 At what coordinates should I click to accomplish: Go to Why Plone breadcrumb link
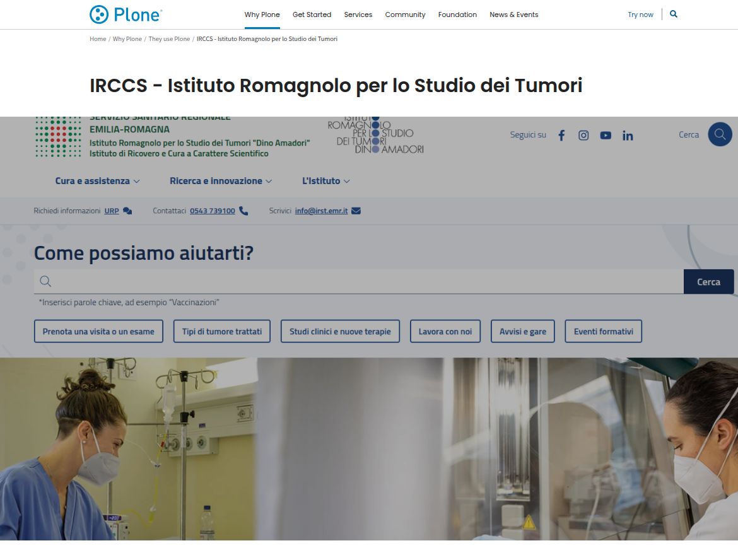tap(127, 39)
